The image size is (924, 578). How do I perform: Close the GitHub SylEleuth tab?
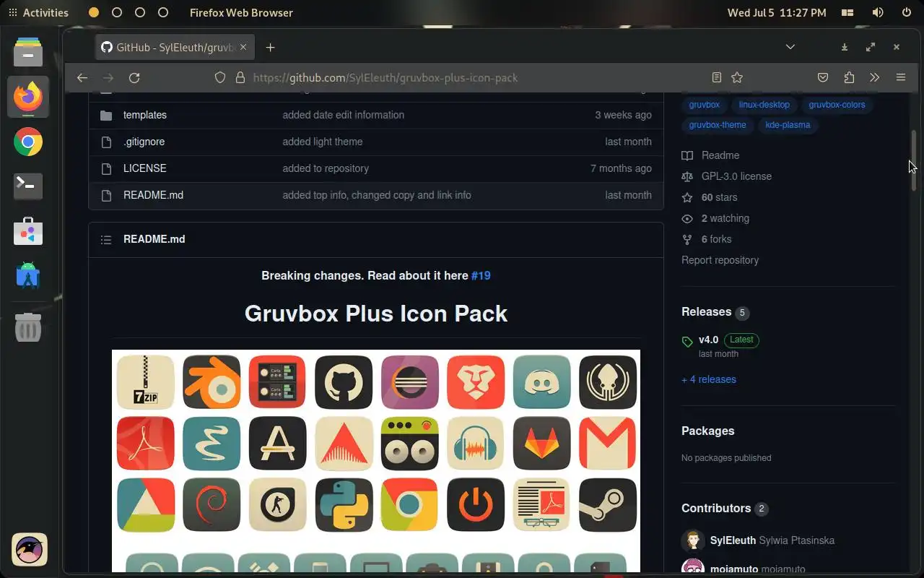pos(243,48)
